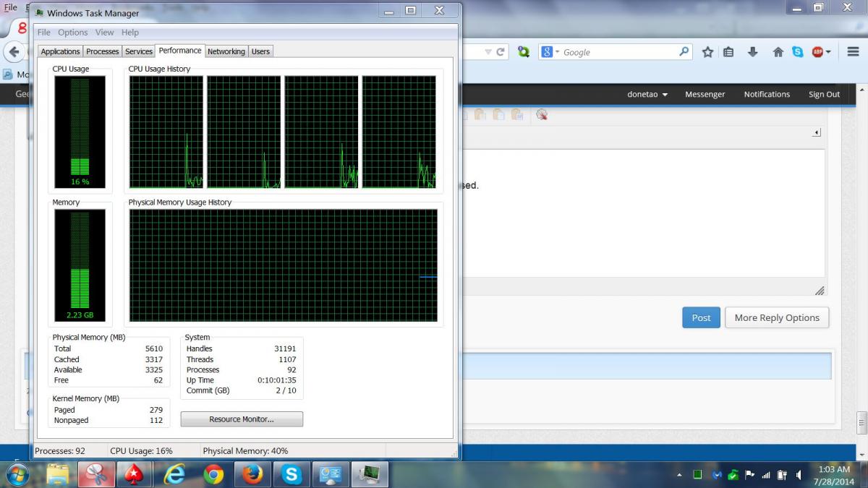
Task: Open the Firefox downloads arrow
Action: pos(753,52)
